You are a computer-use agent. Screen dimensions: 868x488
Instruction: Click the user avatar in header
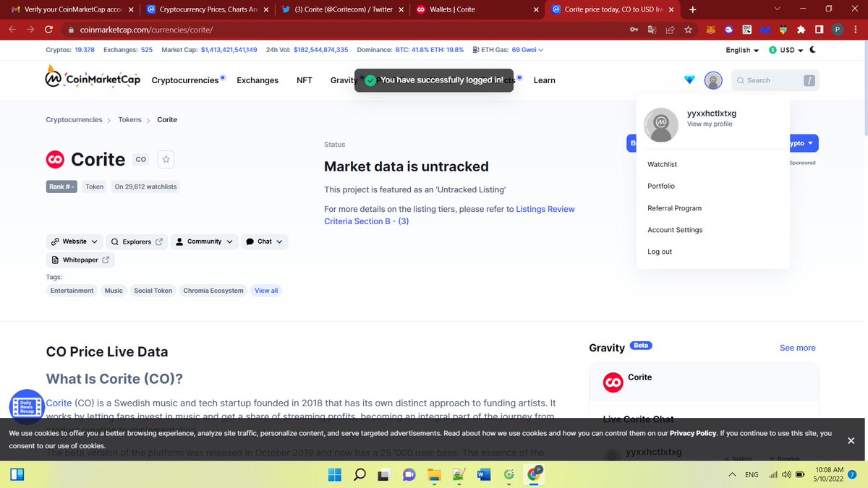click(713, 80)
